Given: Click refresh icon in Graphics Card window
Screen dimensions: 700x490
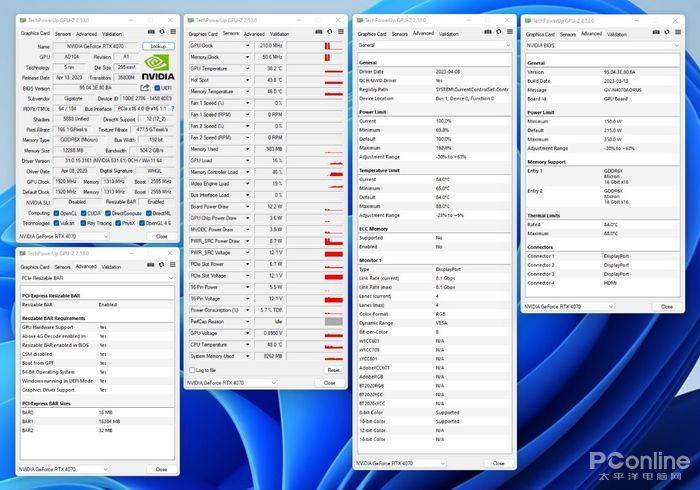Looking at the screenshot, I should pos(162,32).
